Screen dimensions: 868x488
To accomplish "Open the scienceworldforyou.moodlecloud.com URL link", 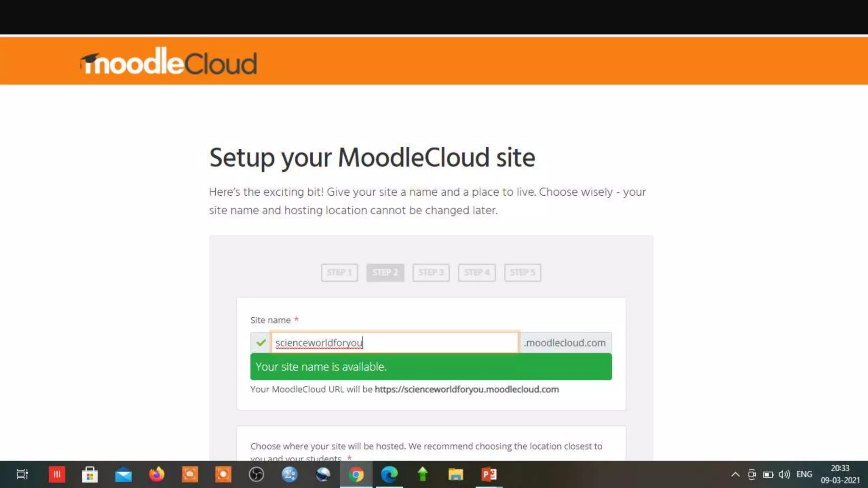I will pos(466,389).
